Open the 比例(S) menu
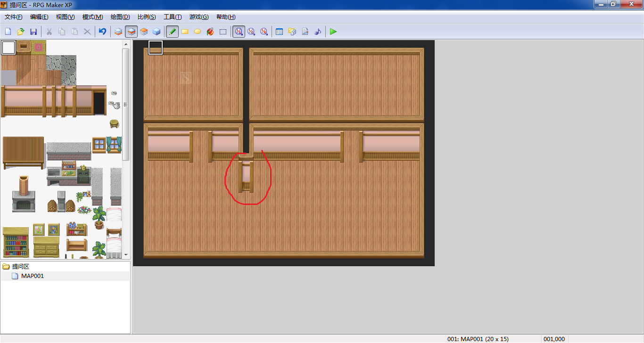 (147, 17)
